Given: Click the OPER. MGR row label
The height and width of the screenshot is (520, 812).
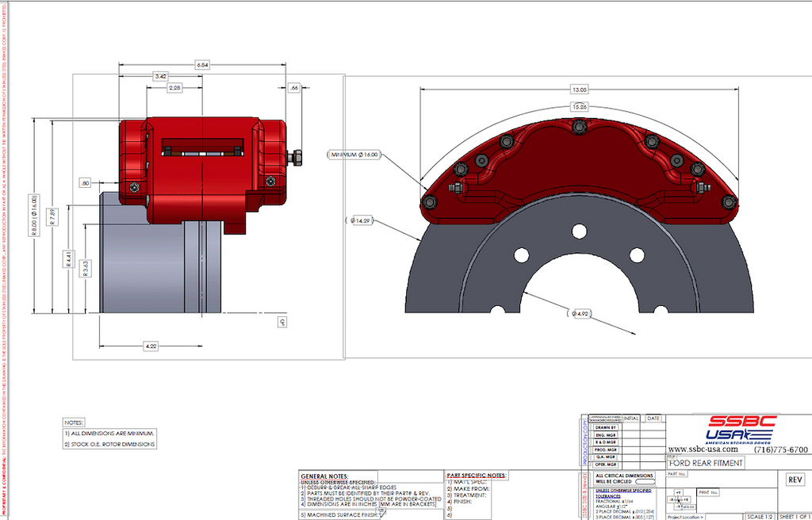Looking at the screenshot, I should [605, 465].
